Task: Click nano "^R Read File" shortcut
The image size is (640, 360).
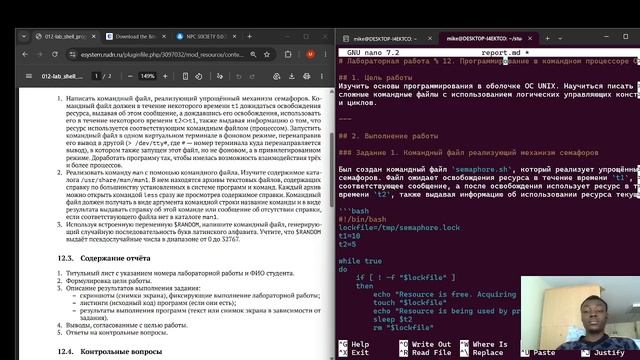Action: click(x=425, y=353)
